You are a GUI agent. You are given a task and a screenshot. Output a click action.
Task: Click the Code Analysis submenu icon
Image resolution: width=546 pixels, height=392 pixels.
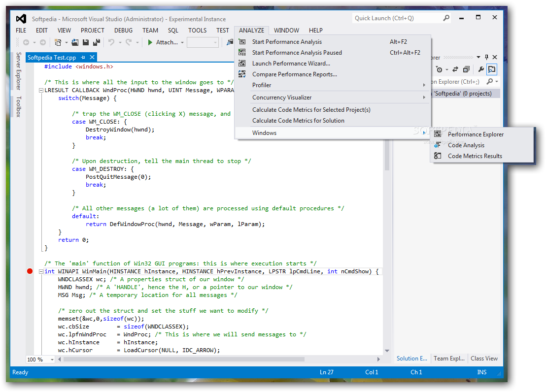pos(438,145)
